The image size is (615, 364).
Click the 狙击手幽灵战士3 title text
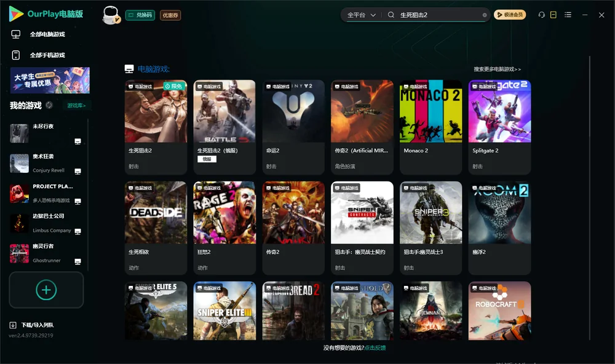[423, 252]
